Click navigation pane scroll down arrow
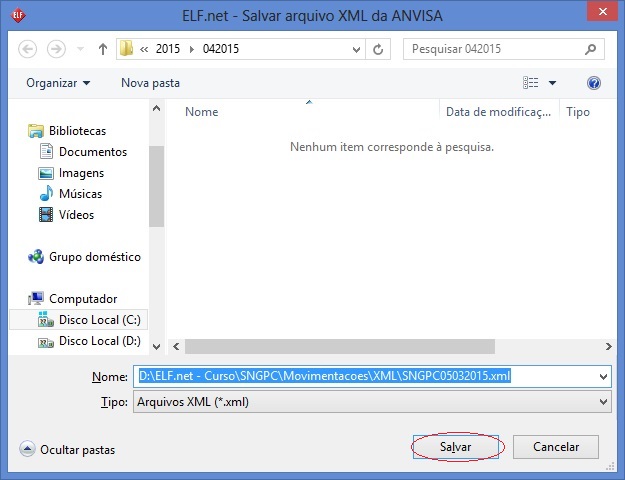The width and height of the screenshot is (625, 480). click(x=157, y=347)
